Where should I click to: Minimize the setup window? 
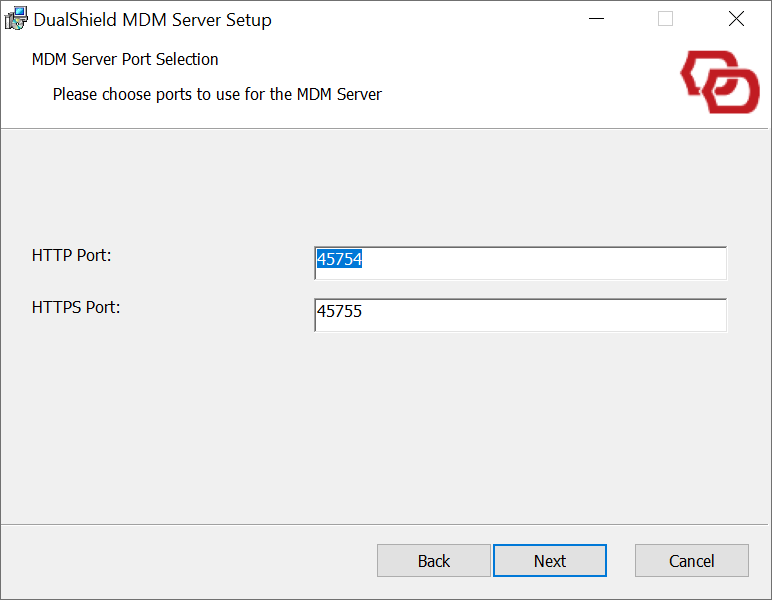click(x=596, y=19)
